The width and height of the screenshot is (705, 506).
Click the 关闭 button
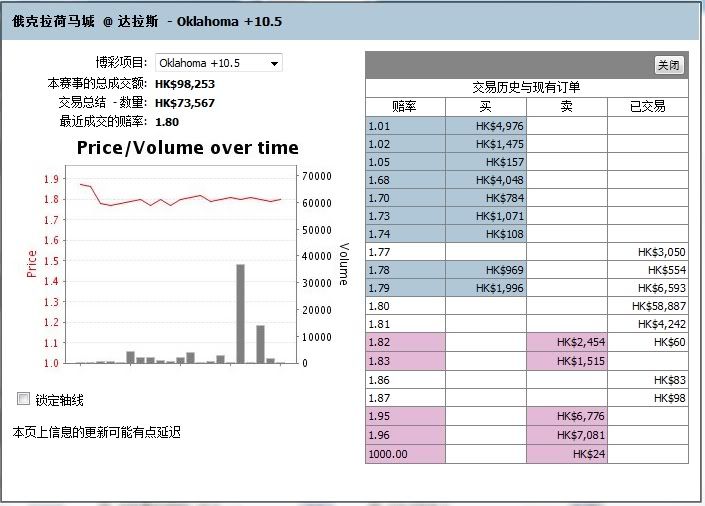(x=668, y=65)
